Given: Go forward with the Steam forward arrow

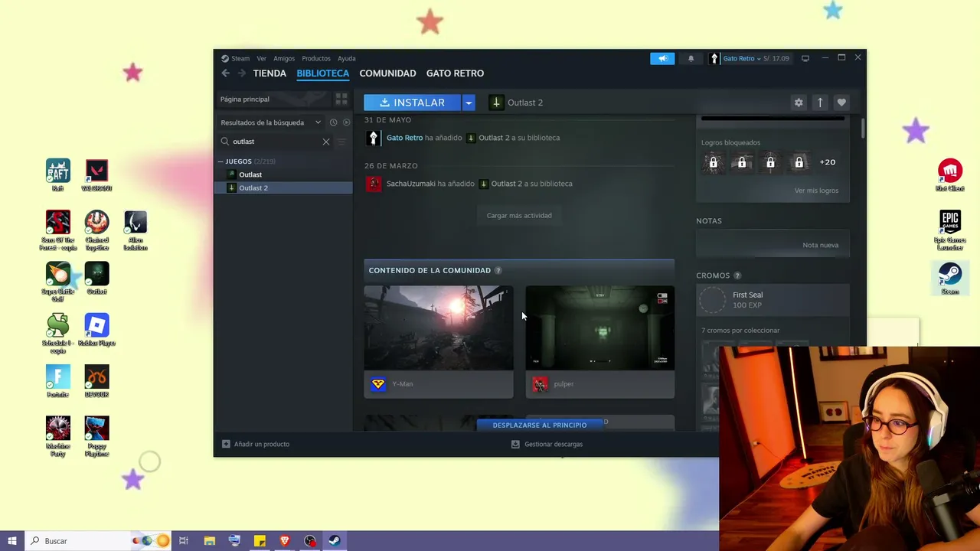Looking at the screenshot, I should coord(241,73).
